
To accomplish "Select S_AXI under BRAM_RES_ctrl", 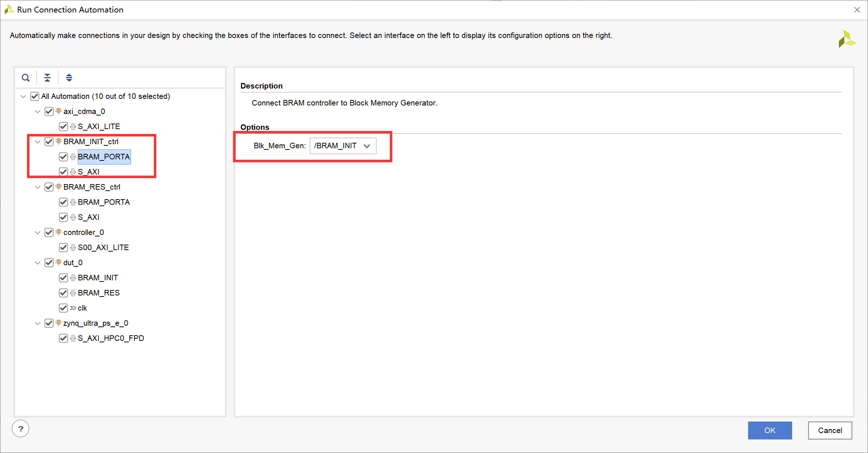I will [x=88, y=217].
